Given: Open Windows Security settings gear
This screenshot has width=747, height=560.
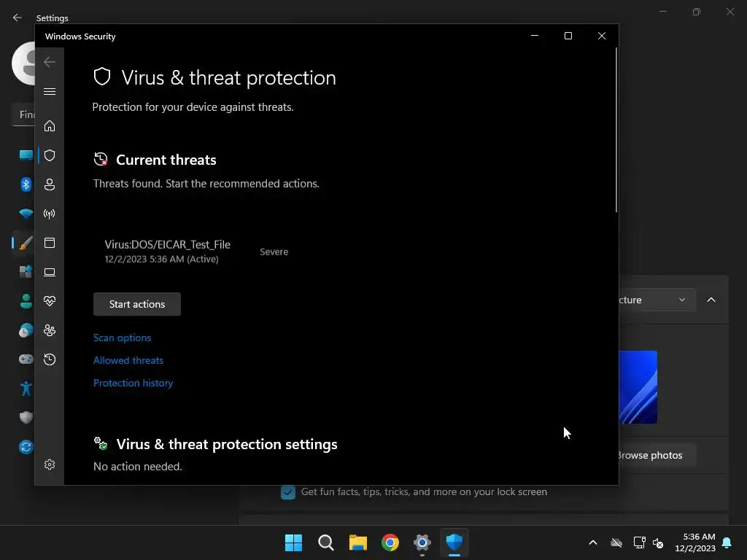Looking at the screenshot, I should coord(50,464).
